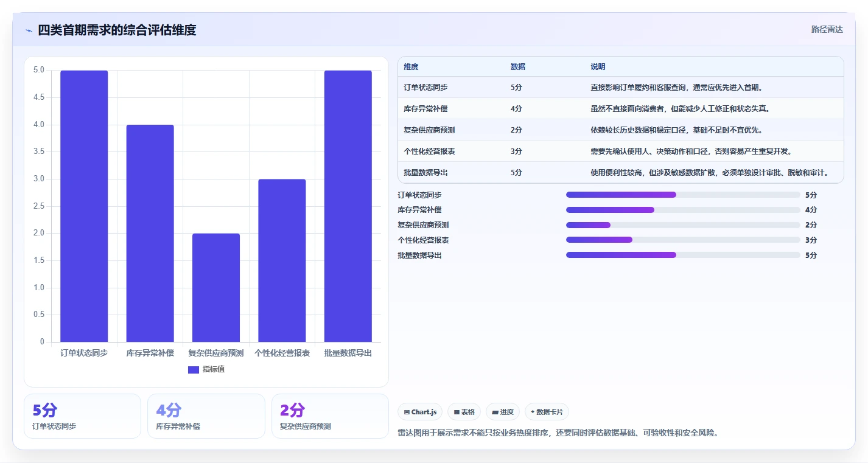This screenshot has height=463, width=868.
Task: Click description starting 虽然不直接面向消费者
Action: point(680,109)
